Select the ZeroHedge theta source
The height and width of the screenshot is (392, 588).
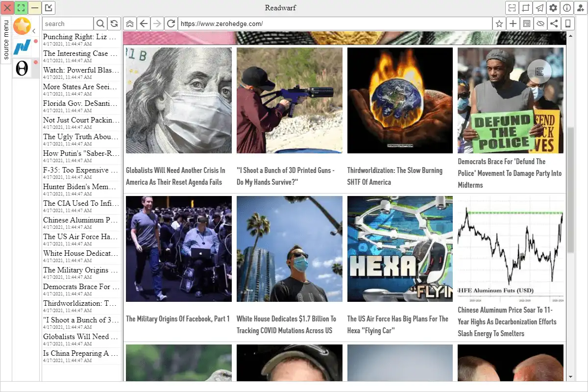coord(22,68)
